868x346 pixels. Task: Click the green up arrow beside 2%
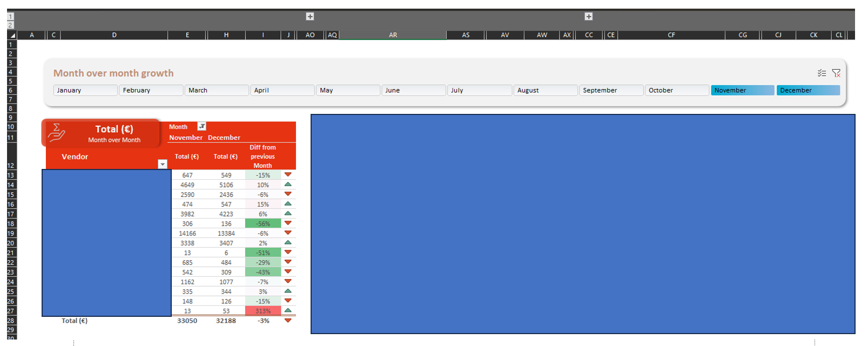[288, 242]
